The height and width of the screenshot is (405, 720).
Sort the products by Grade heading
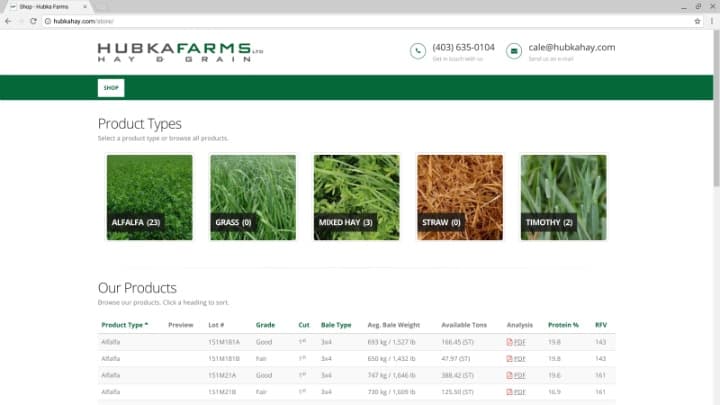[265, 325]
